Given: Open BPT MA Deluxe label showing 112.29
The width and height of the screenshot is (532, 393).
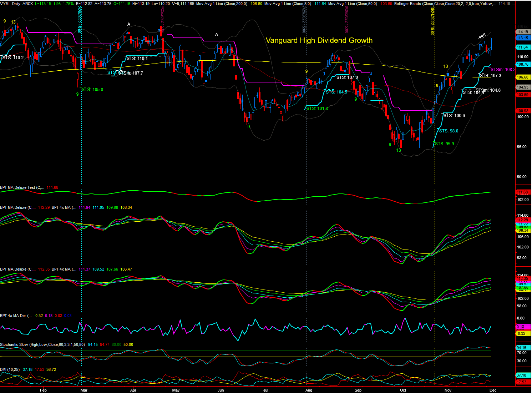Looking at the screenshot, I should [x=18, y=207].
